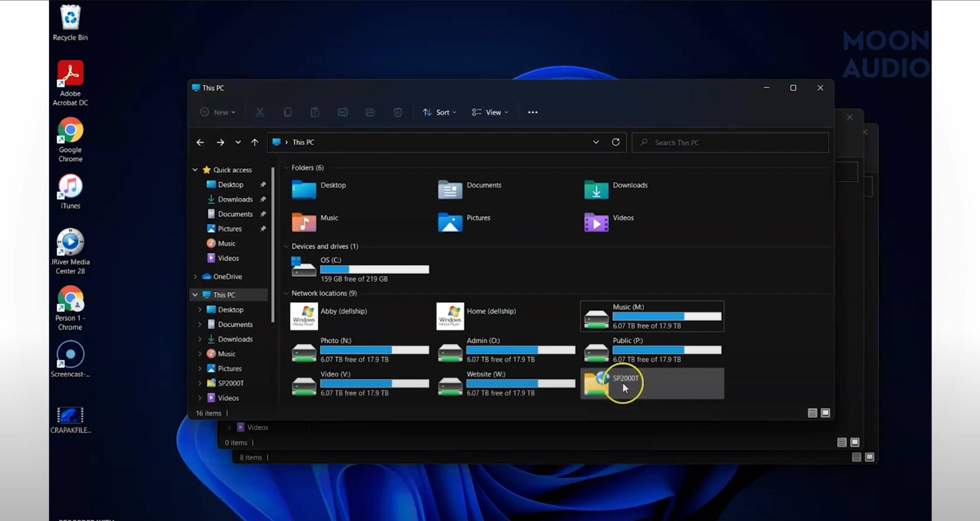Collapse the This PC tree node
980x521 pixels.
[195, 295]
